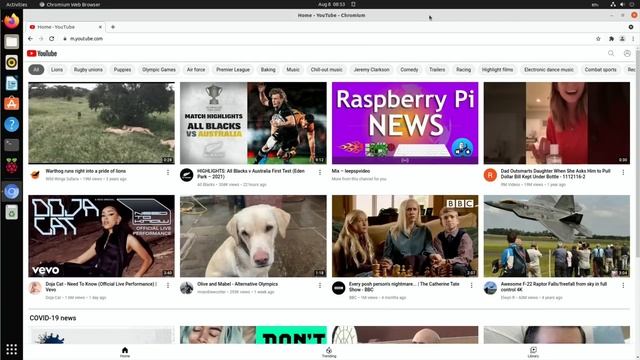The width and height of the screenshot is (640, 360).
Task: Filter by Highlight films chip
Action: click(497, 70)
